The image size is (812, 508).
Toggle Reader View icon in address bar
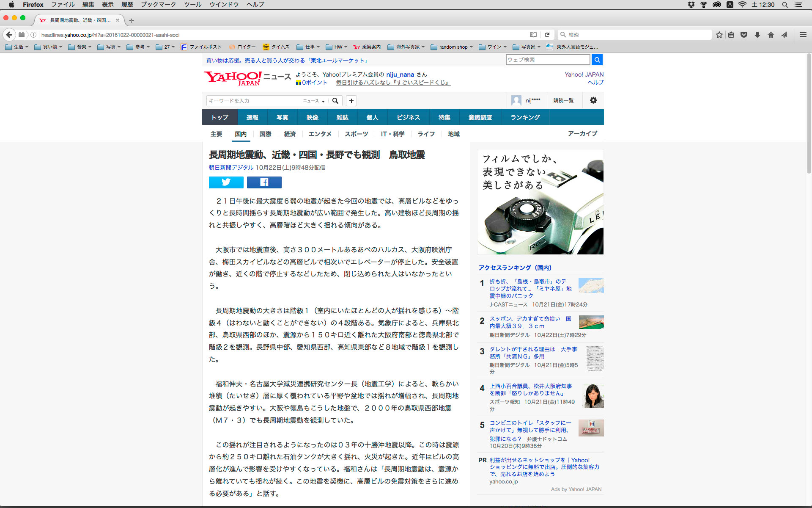[x=533, y=35]
